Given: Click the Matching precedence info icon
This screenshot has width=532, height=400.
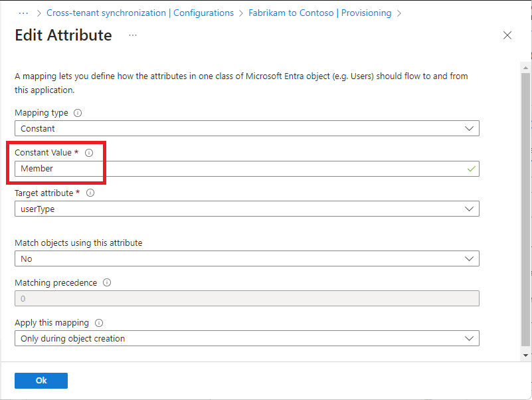Looking at the screenshot, I should pos(107,282).
